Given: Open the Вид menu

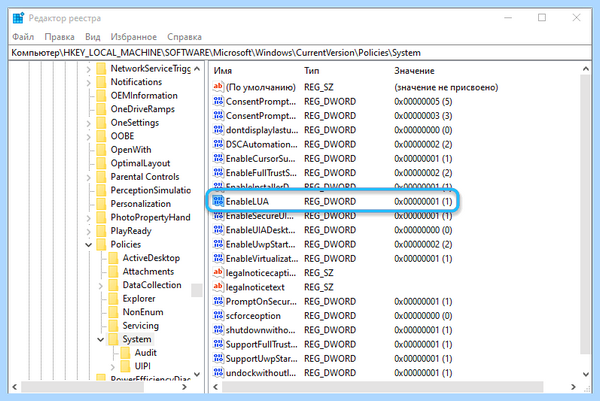Looking at the screenshot, I should coord(93,37).
